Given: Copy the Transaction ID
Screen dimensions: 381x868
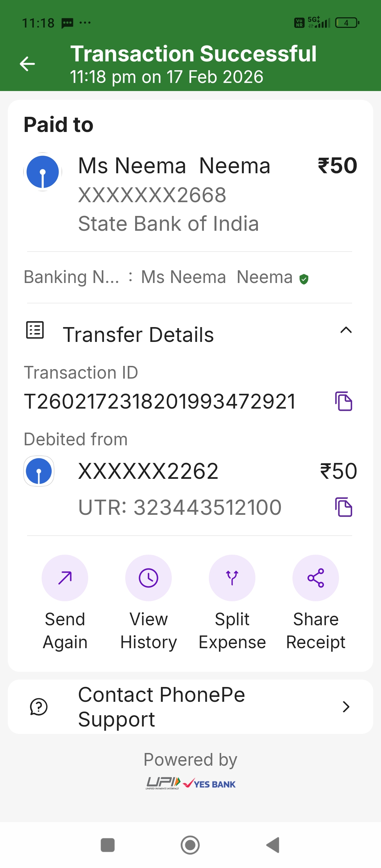Looking at the screenshot, I should click(x=344, y=401).
